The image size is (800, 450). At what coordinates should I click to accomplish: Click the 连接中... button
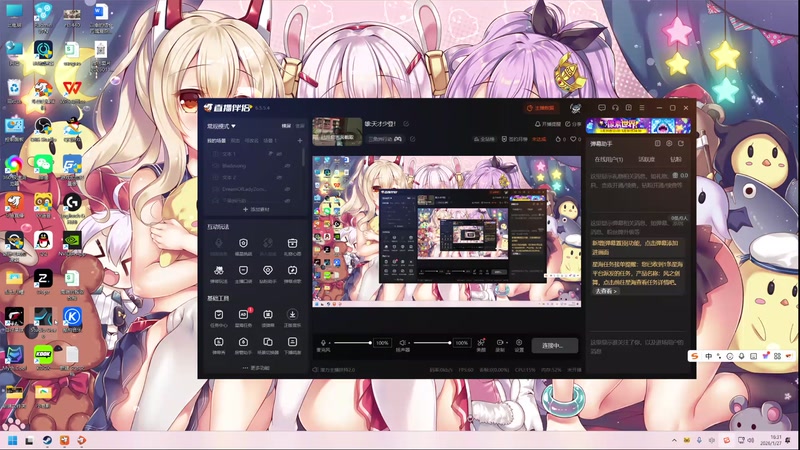555,345
